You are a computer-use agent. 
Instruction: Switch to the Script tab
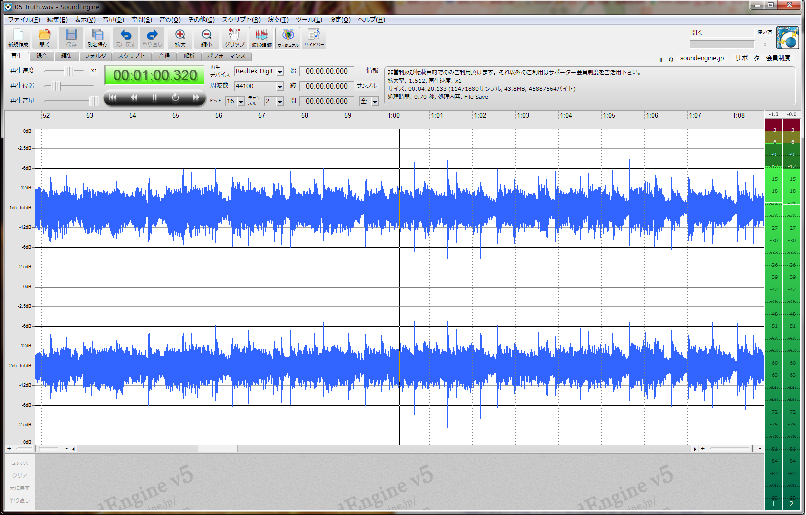(132, 56)
